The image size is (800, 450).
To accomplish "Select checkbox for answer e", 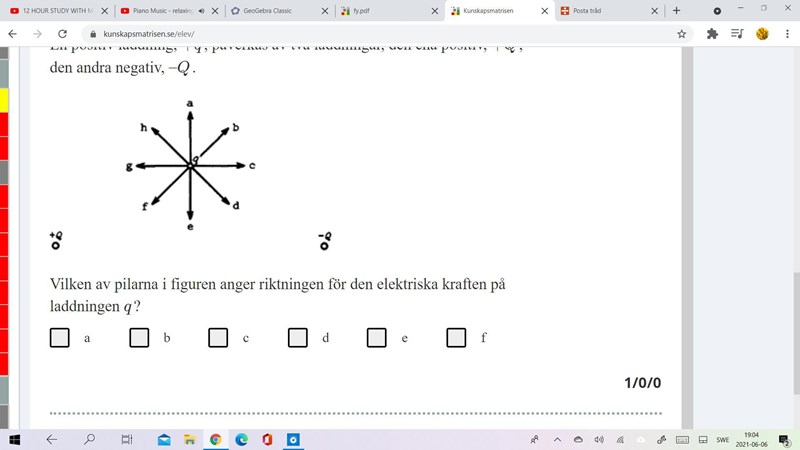I will tap(376, 338).
